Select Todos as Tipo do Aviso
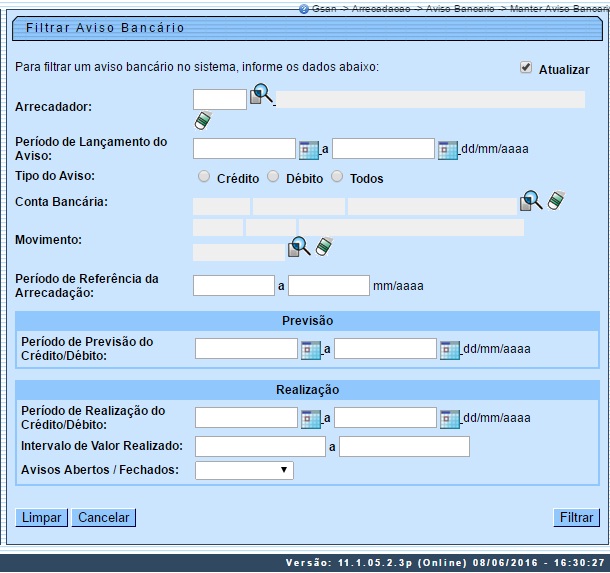 pos(337,177)
